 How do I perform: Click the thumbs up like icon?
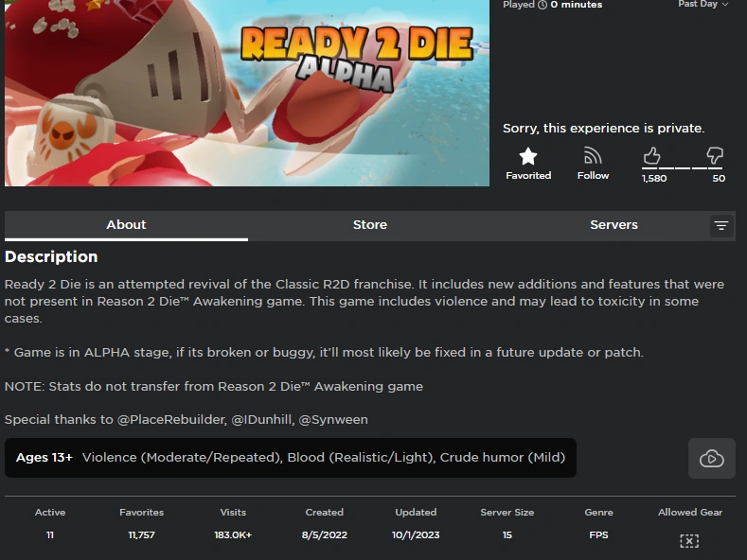coord(651,156)
